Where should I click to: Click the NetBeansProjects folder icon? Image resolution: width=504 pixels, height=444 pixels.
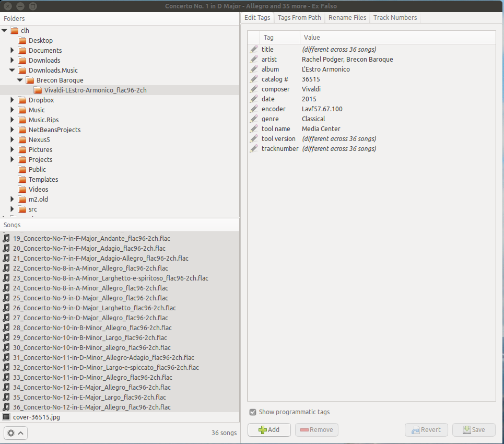[x=22, y=130]
